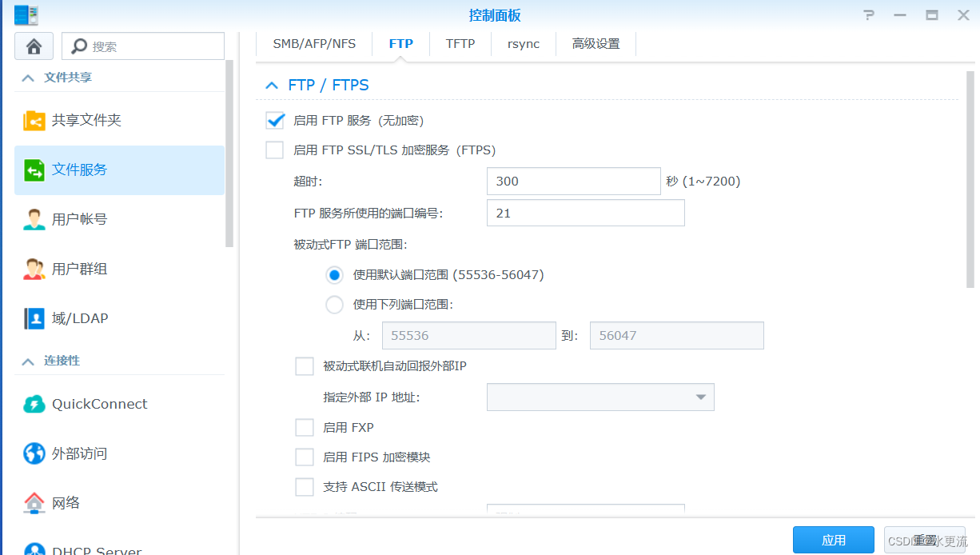This screenshot has width=980, height=555.
Task: Click the Apply (应用) button
Action: [834, 540]
